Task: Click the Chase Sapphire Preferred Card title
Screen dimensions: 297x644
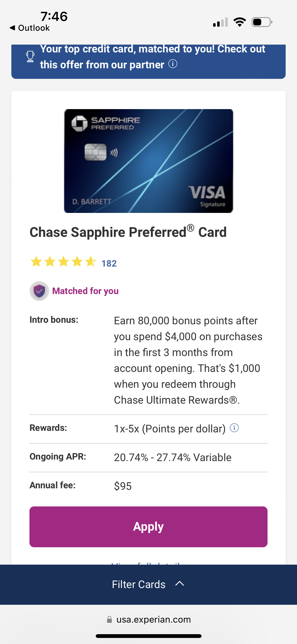Action: coord(128,232)
